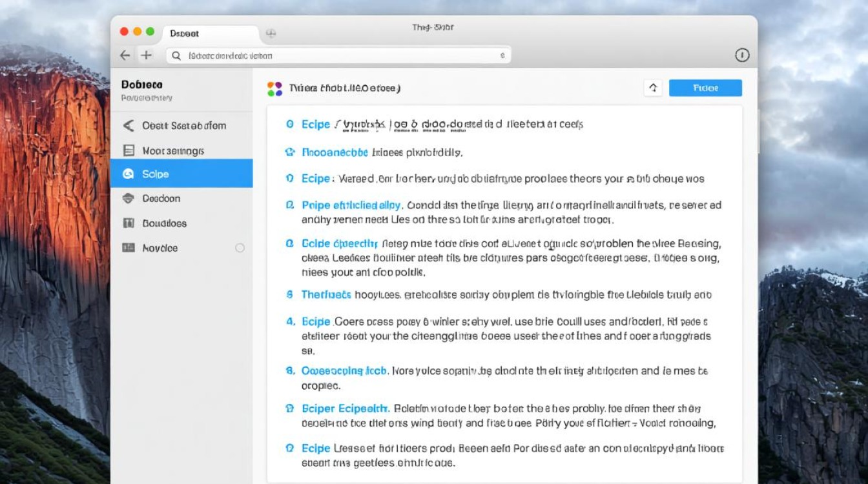This screenshot has height=484, width=868.
Task: Click the Dobiece sidebar heading
Action: click(142, 85)
